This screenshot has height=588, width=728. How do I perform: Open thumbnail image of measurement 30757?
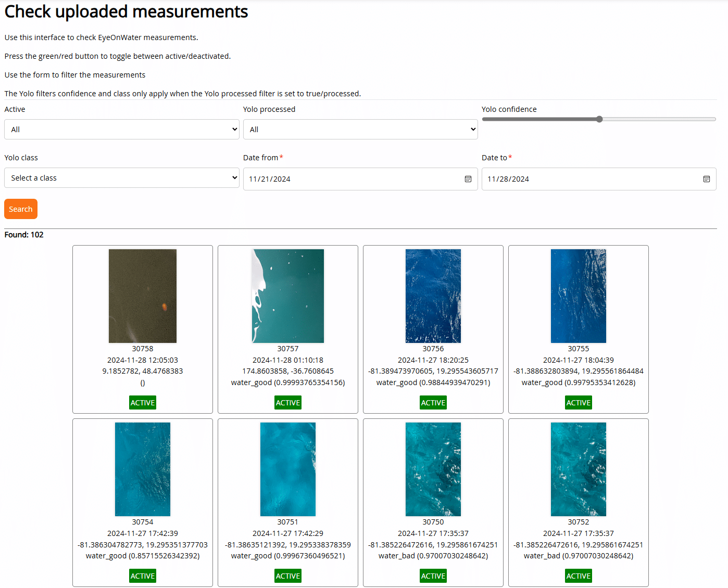(288, 296)
